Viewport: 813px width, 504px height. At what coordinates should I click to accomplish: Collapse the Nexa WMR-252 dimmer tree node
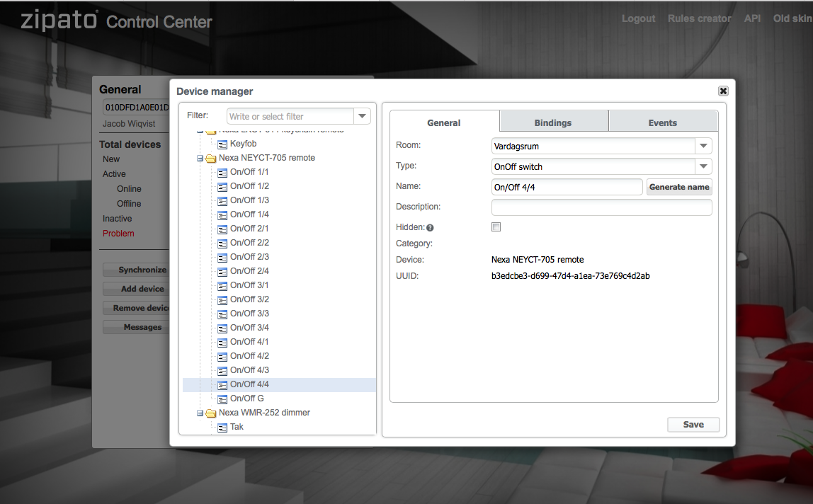coord(200,413)
